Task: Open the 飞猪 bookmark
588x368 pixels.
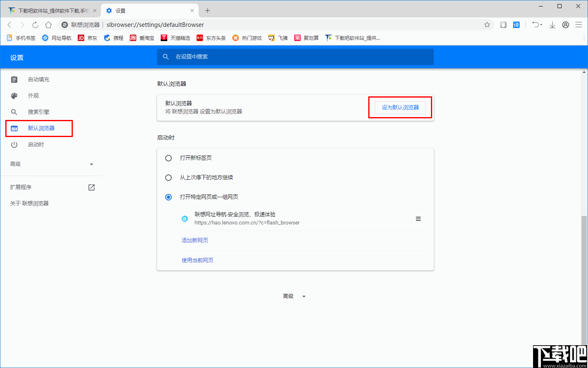Action: [278, 38]
